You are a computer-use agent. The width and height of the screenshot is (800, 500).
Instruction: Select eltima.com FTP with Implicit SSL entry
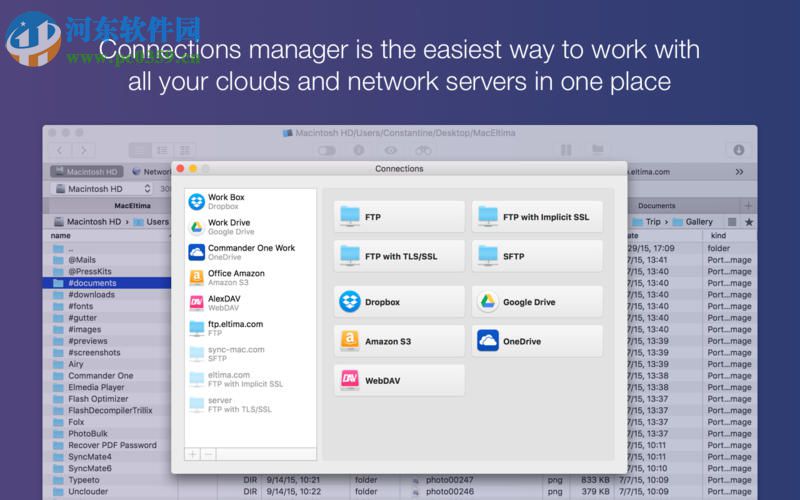(251, 379)
